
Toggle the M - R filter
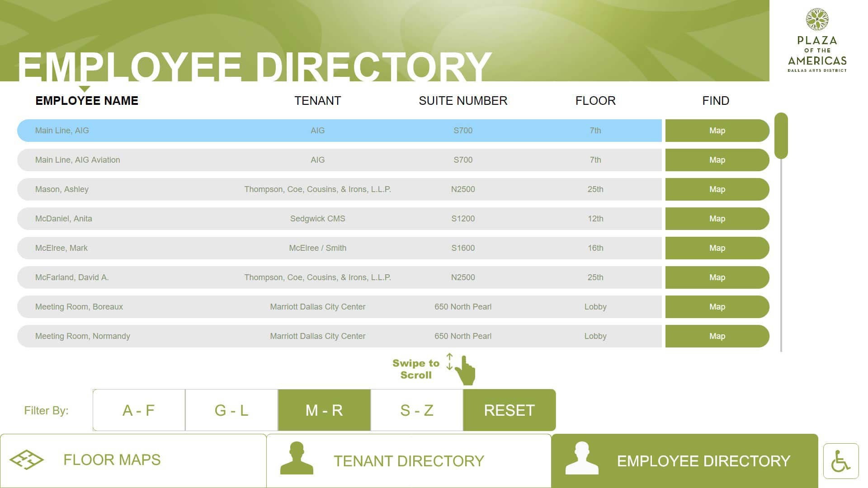tap(324, 410)
